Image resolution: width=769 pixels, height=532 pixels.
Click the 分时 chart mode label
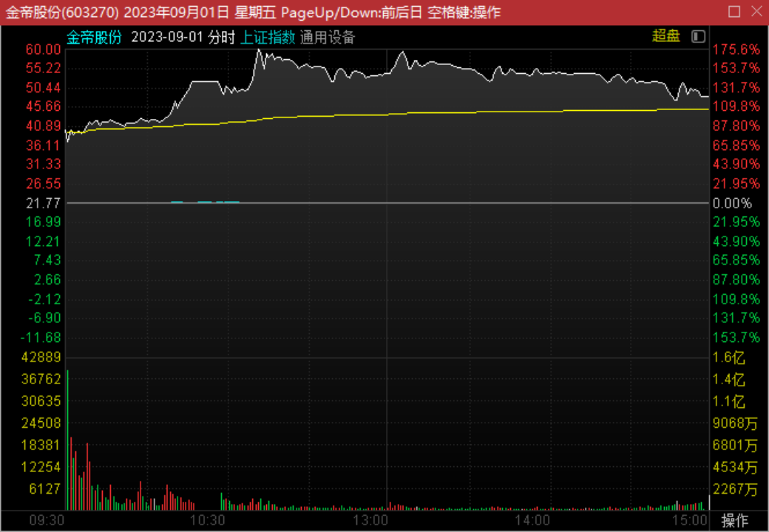[222, 37]
